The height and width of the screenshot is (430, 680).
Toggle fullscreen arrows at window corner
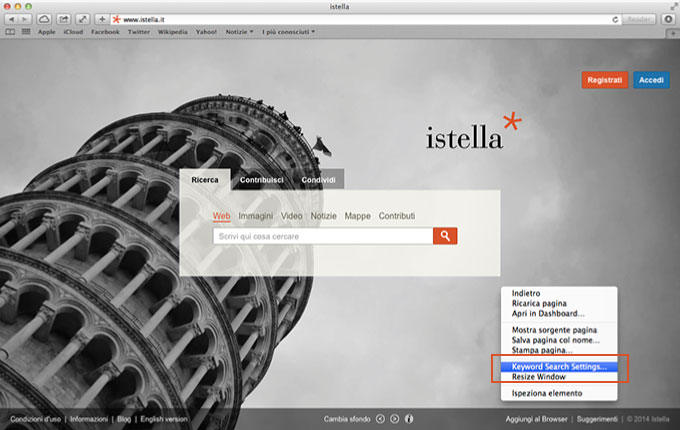(x=674, y=6)
